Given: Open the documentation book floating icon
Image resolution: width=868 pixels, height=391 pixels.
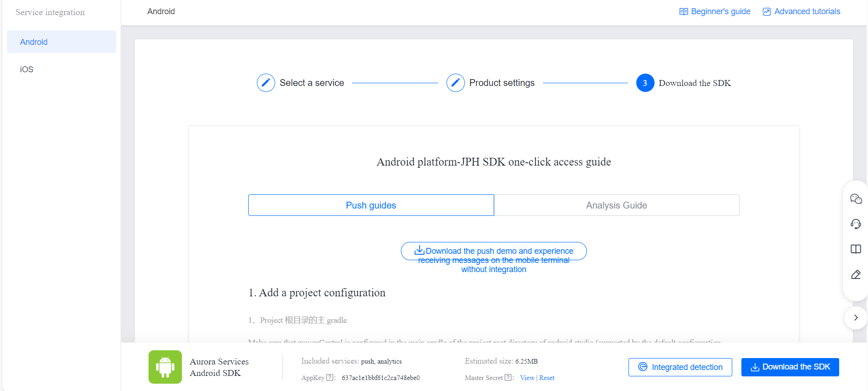Looking at the screenshot, I should 856,249.
